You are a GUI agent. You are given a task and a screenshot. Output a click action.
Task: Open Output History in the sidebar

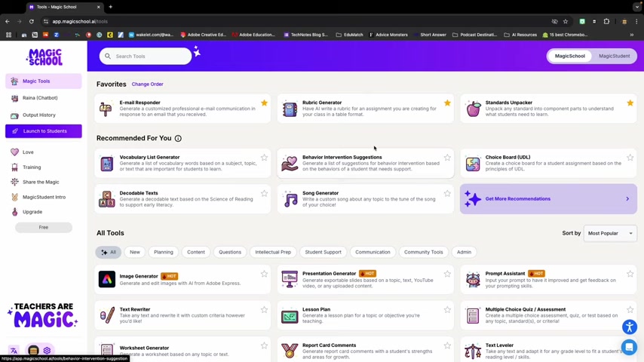point(44,115)
